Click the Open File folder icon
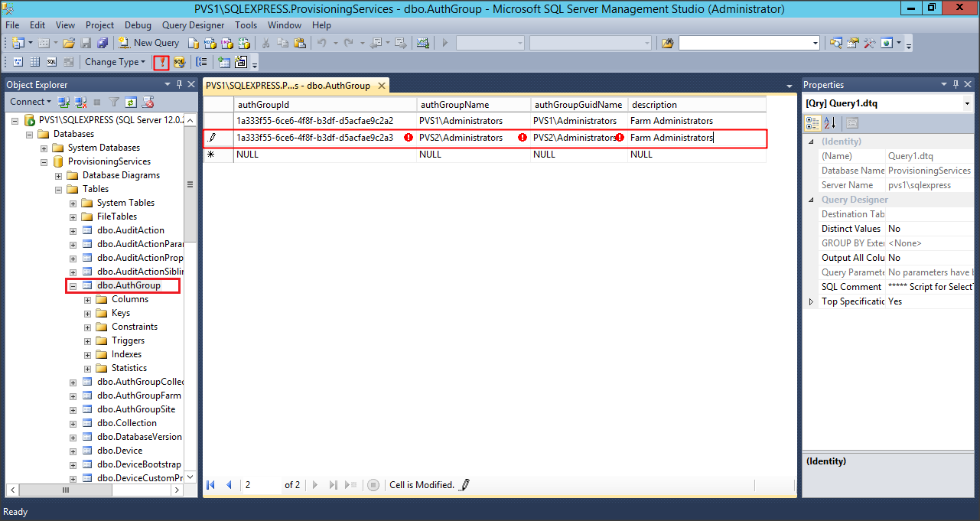This screenshot has width=980, height=521. pos(69,43)
